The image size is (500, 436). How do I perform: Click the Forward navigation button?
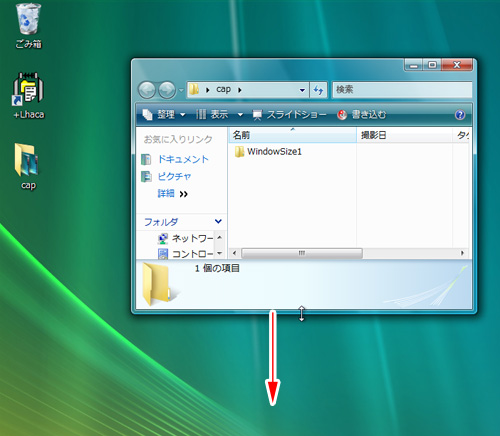167,90
